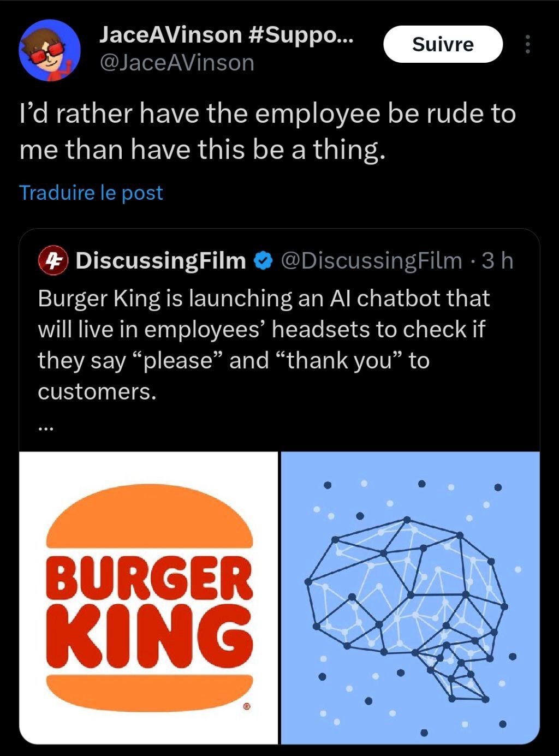
Task: Click the "3 h" timestamp
Action: point(497,261)
